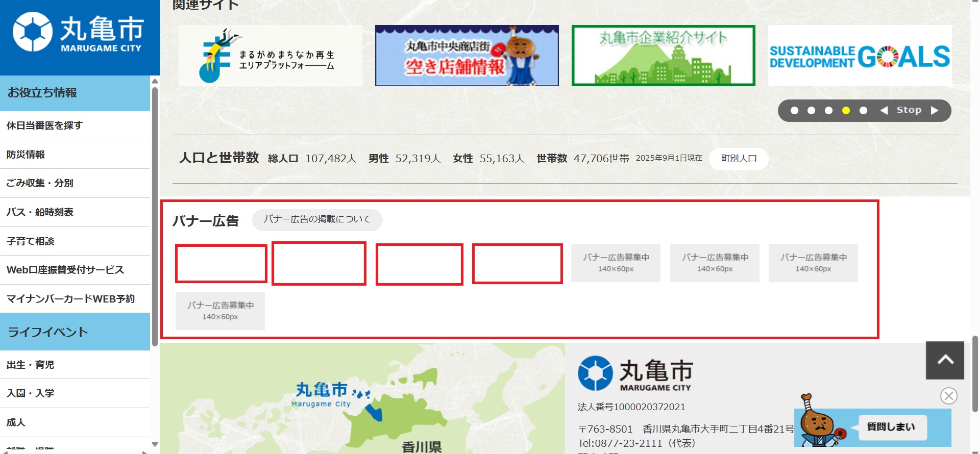980x454 pixels.
Task: Open the 空き店舗情報 shopping street banner
Action: [467, 56]
